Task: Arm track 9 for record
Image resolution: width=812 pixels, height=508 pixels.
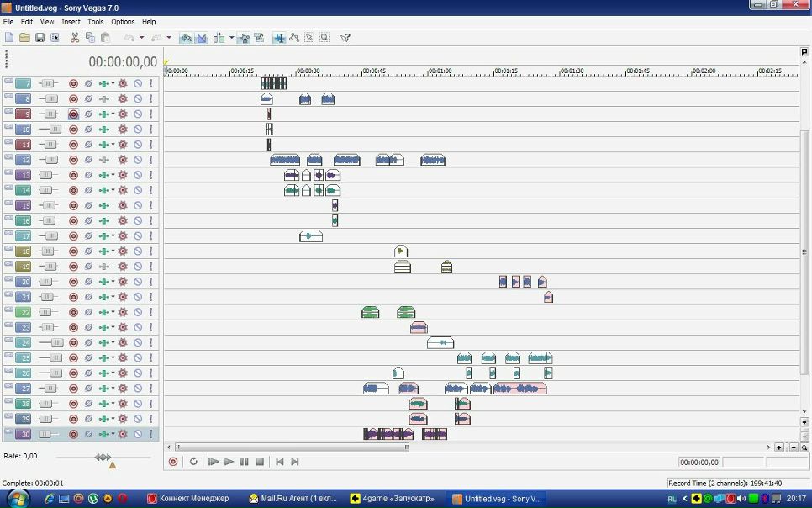Action: (x=73, y=114)
